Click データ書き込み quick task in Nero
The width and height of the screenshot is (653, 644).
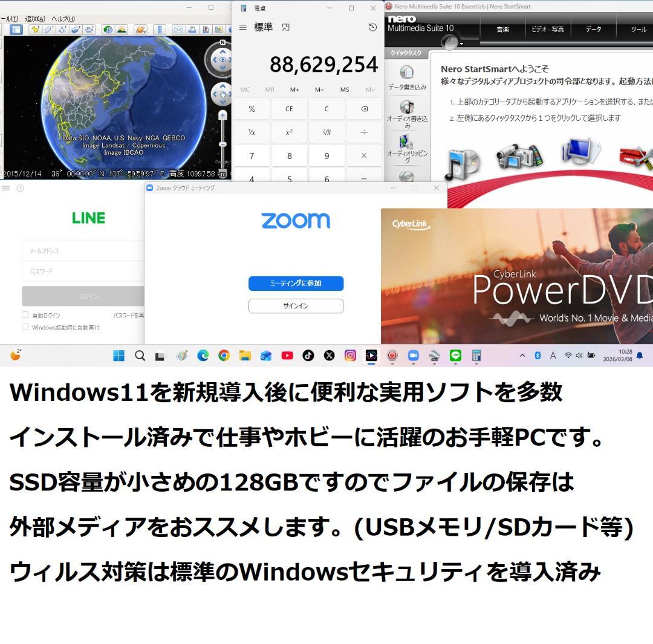pos(407,79)
